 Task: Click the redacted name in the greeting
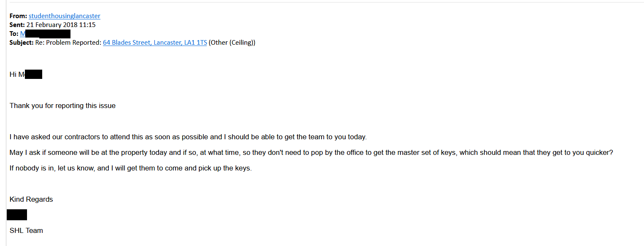coord(33,75)
